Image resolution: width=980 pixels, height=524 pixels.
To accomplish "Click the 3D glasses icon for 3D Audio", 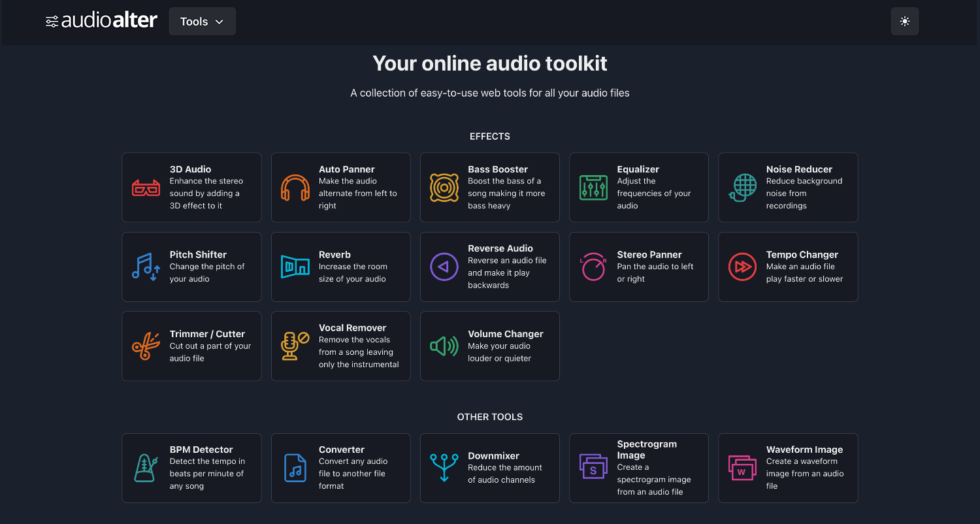I will 146,188.
